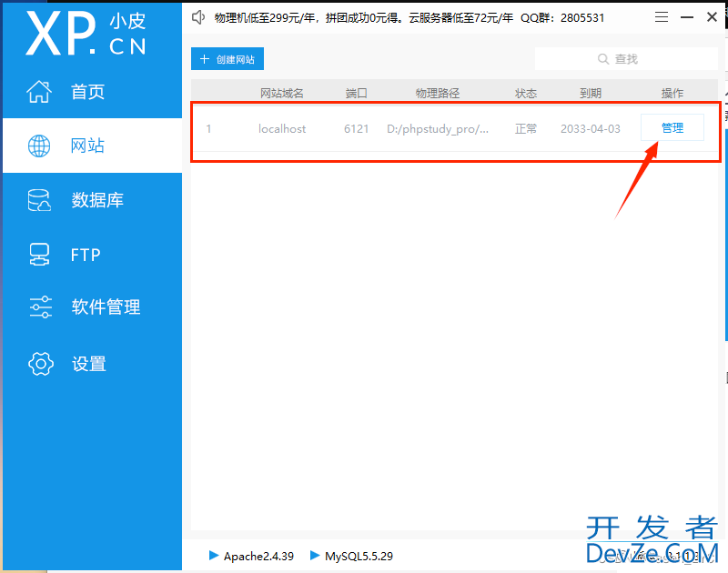Viewport: 728px width, 573px height.
Task: Click the MySQL5.5.29 status label
Action: pos(359,556)
